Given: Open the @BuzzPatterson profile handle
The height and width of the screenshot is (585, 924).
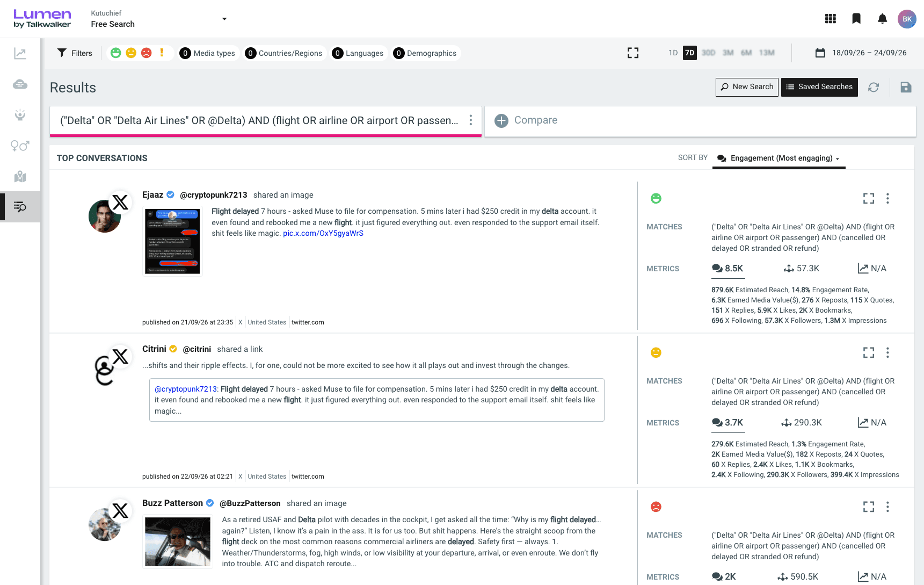Looking at the screenshot, I should click(250, 503).
